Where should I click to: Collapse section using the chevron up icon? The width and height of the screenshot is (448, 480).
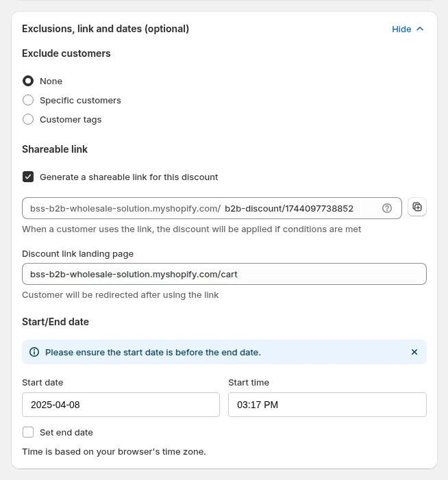pos(420,29)
